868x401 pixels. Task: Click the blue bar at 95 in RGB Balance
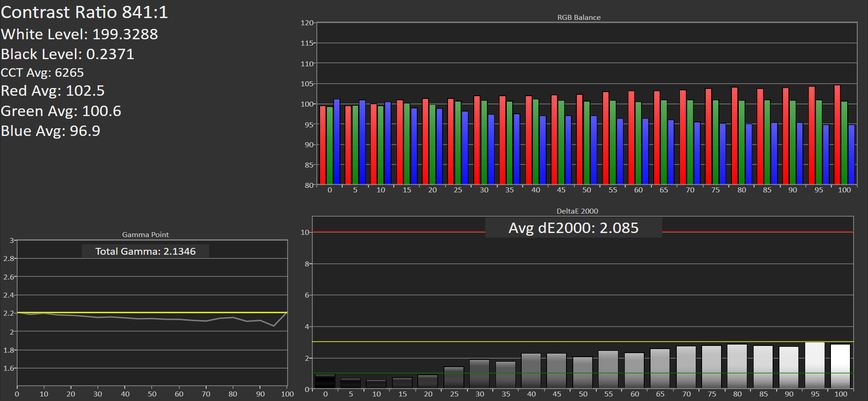coord(826,155)
